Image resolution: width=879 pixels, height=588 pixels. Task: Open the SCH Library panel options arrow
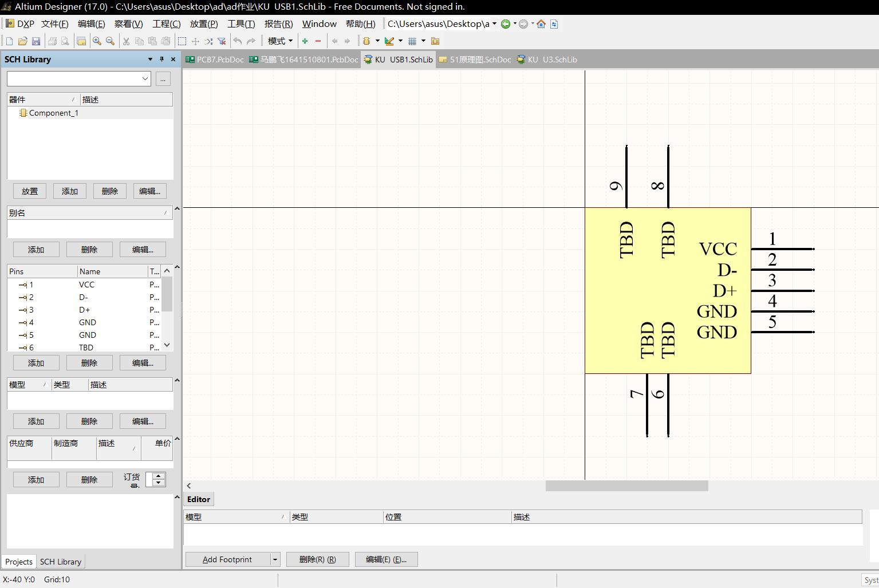click(150, 59)
